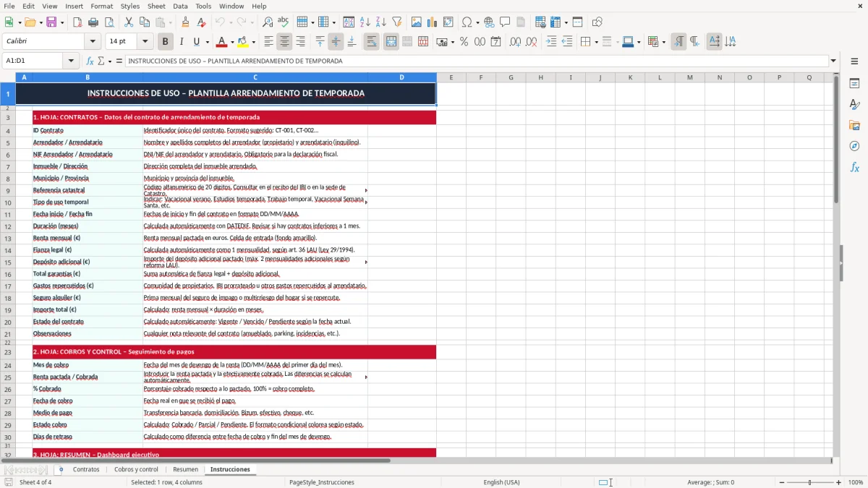This screenshot has width=868, height=488.
Task: Click the AutoFilter funnel icon
Action: pyautogui.click(x=397, y=22)
